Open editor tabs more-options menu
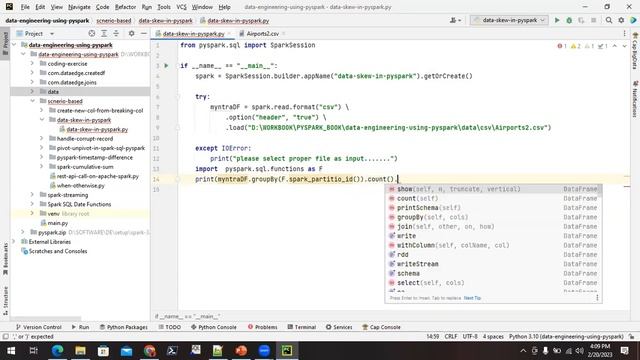The height and width of the screenshot is (360, 640). [624, 33]
